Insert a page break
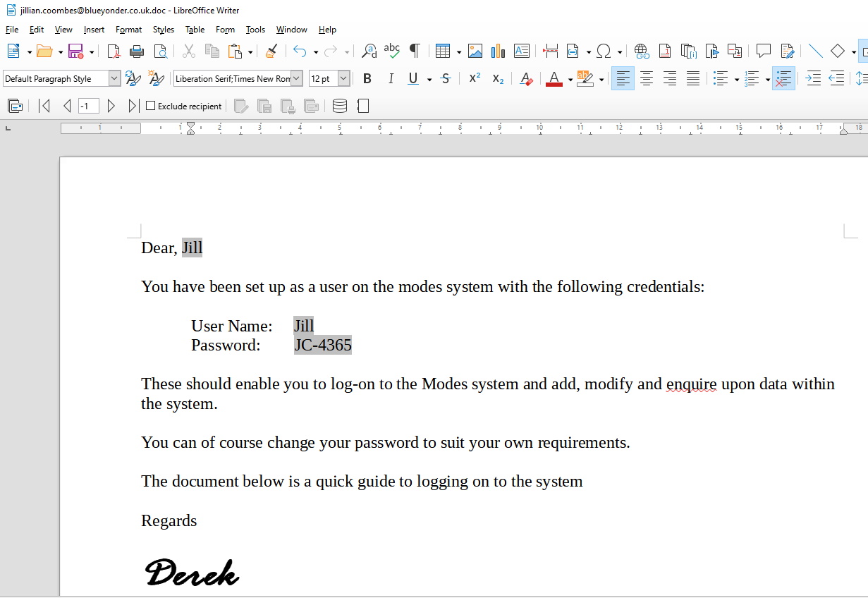 pos(550,51)
